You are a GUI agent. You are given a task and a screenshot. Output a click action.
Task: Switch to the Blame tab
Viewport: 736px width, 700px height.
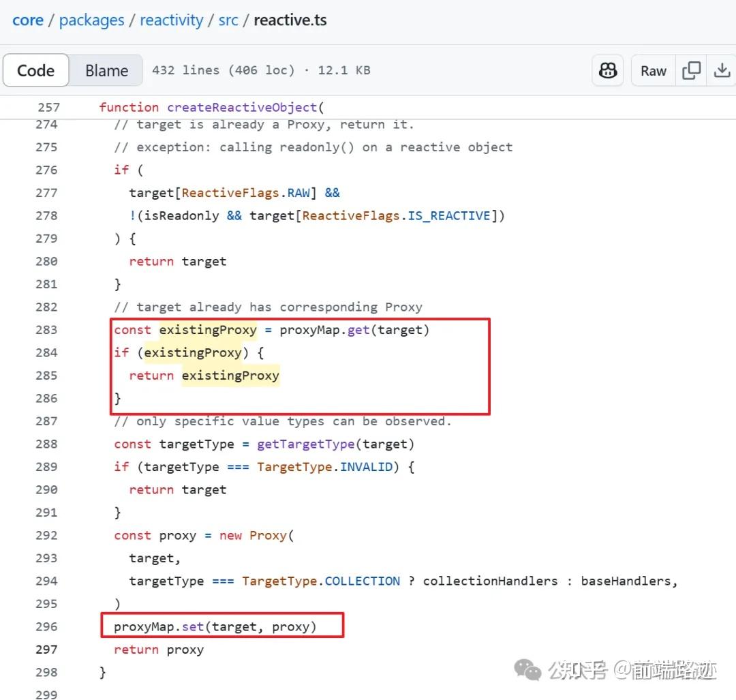coord(106,70)
